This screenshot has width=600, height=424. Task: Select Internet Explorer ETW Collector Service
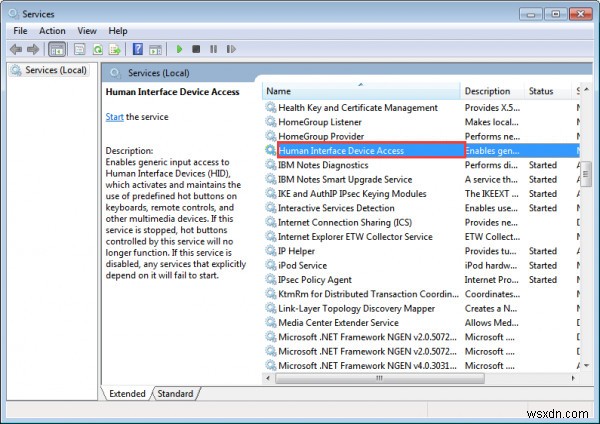coord(421,236)
